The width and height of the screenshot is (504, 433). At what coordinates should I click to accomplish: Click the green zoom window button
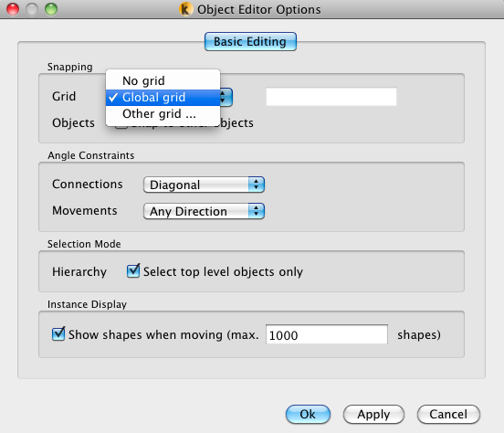coord(51,9)
